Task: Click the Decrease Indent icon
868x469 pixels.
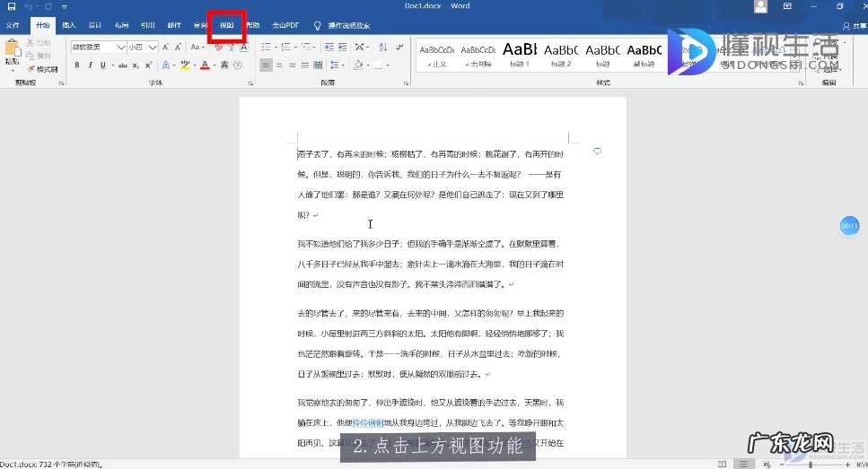Action: (329, 47)
